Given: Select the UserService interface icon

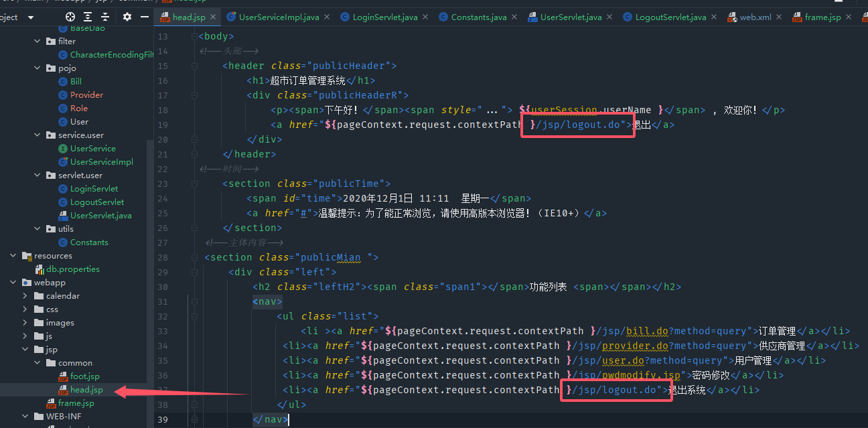Looking at the screenshot, I should pyautogui.click(x=64, y=149).
